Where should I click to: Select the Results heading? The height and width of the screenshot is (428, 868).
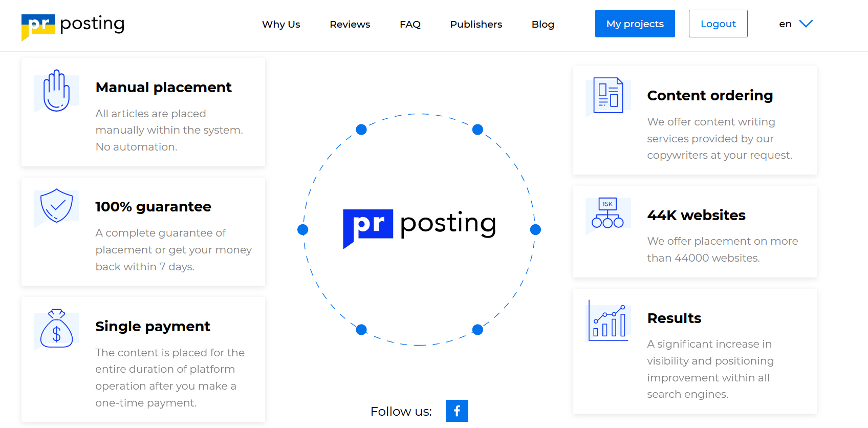point(674,318)
